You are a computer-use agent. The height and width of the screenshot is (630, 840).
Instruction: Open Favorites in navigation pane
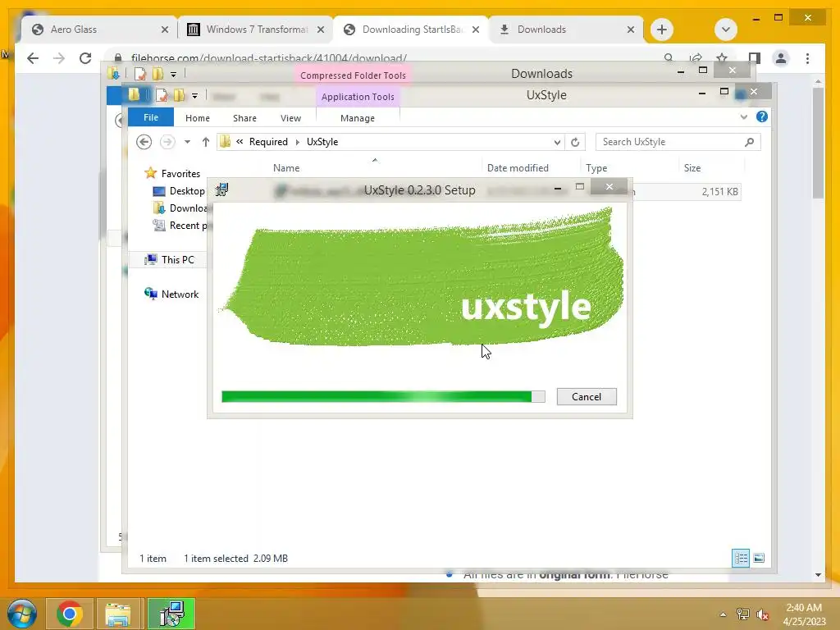(x=180, y=174)
